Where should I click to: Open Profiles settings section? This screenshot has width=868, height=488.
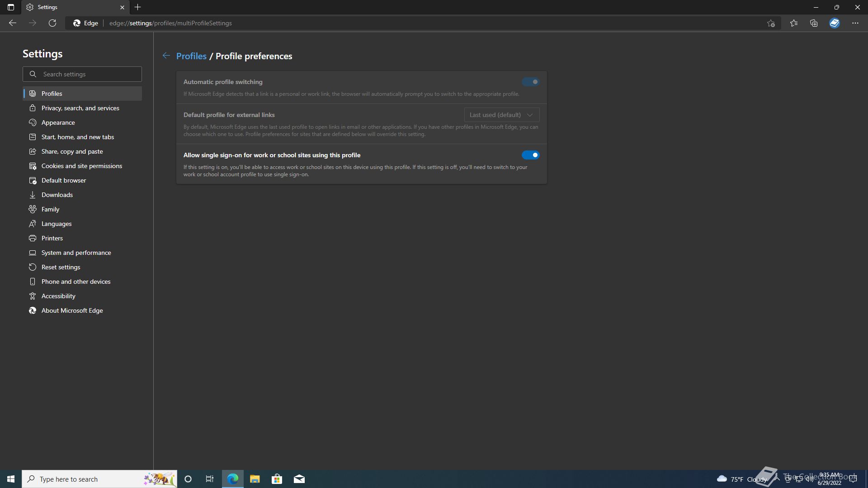point(83,94)
